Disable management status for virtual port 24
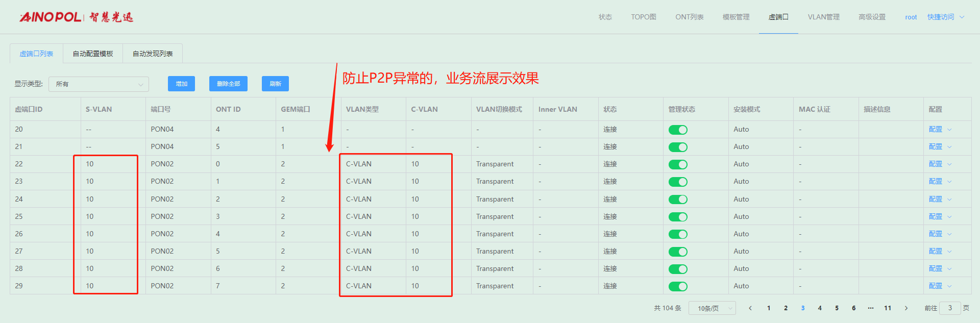This screenshot has width=980, height=323. coord(678,200)
